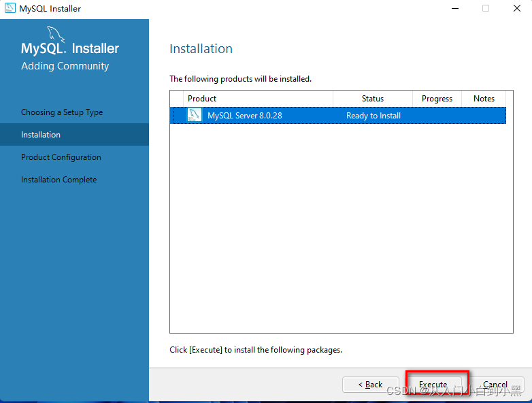The image size is (532, 403).
Task: Click the MySQL Server product icon
Action: pyautogui.click(x=195, y=115)
